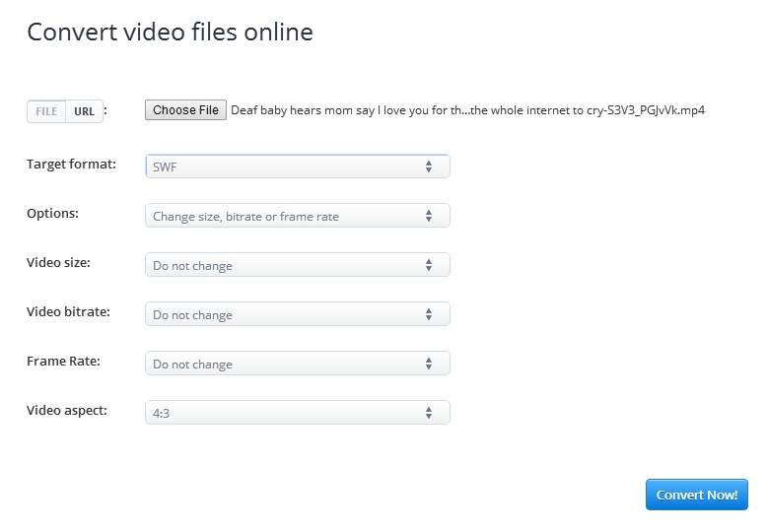Click the arrows icon in Video bitrate field

coord(429,314)
